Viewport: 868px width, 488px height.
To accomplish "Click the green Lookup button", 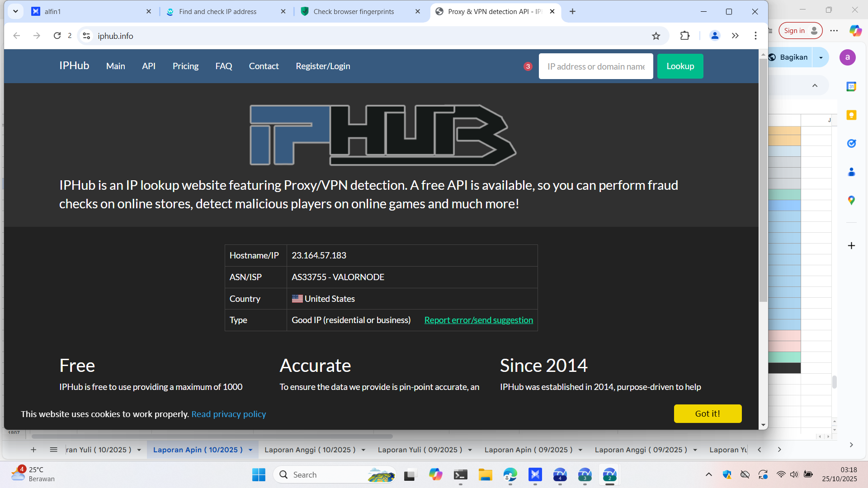I will [x=680, y=66].
